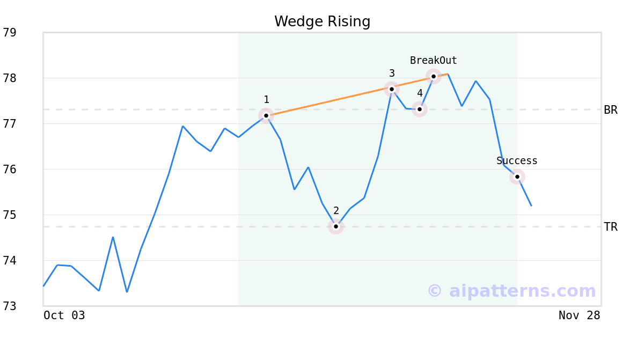The height and width of the screenshot is (338, 644).
Task: Select the point 2 marker at the low
Action: [336, 226]
